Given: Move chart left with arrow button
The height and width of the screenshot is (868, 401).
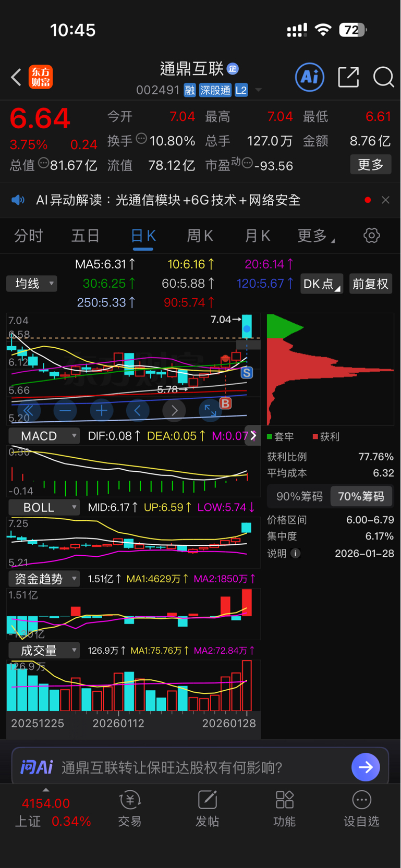Looking at the screenshot, I should click(138, 411).
